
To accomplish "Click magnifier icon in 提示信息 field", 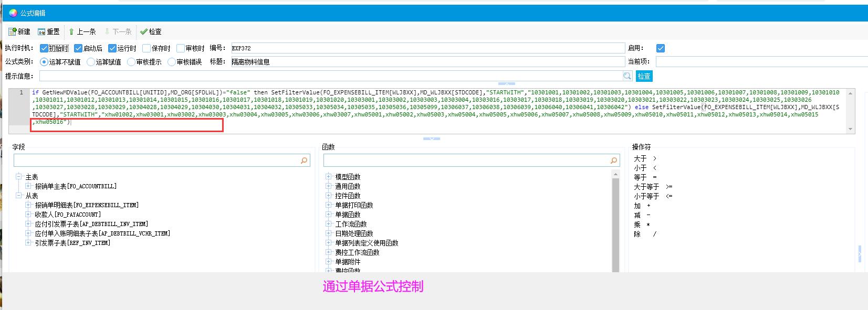I will click(627, 76).
